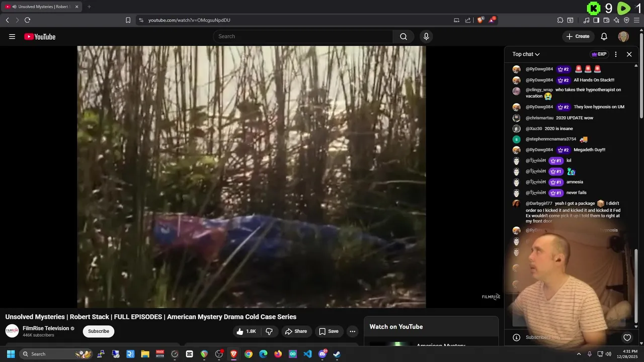
Task: Click the Unsolved Mysteries video player
Action: (x=252, y=177)
